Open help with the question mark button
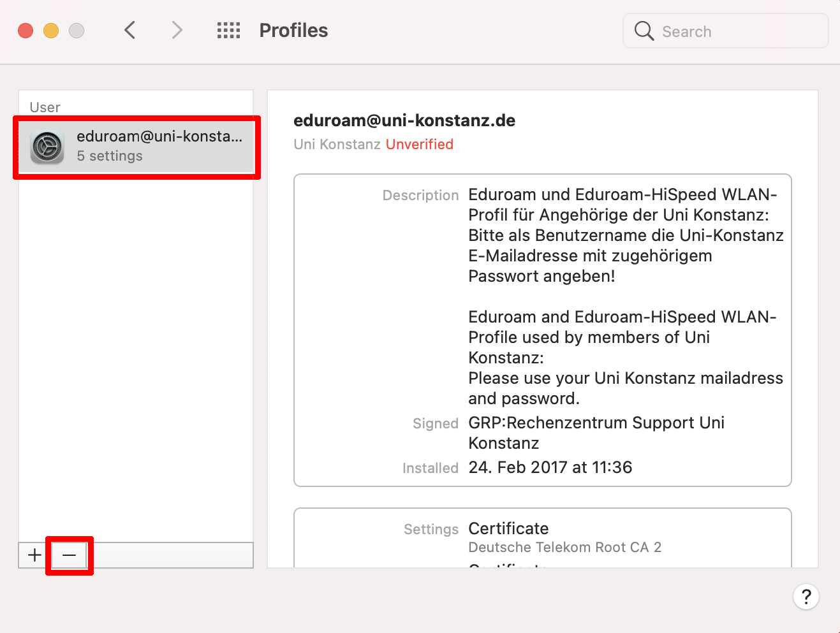 coord(806,597)
